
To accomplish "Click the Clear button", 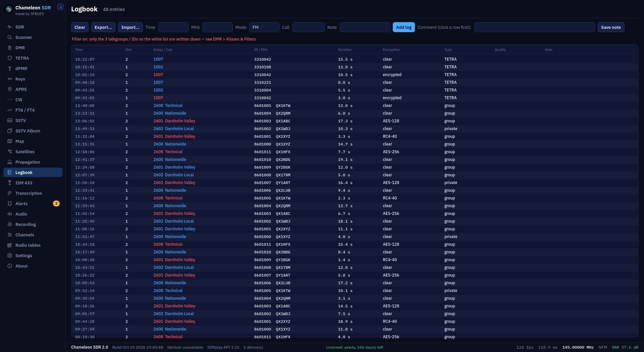I will coord(80,27).
